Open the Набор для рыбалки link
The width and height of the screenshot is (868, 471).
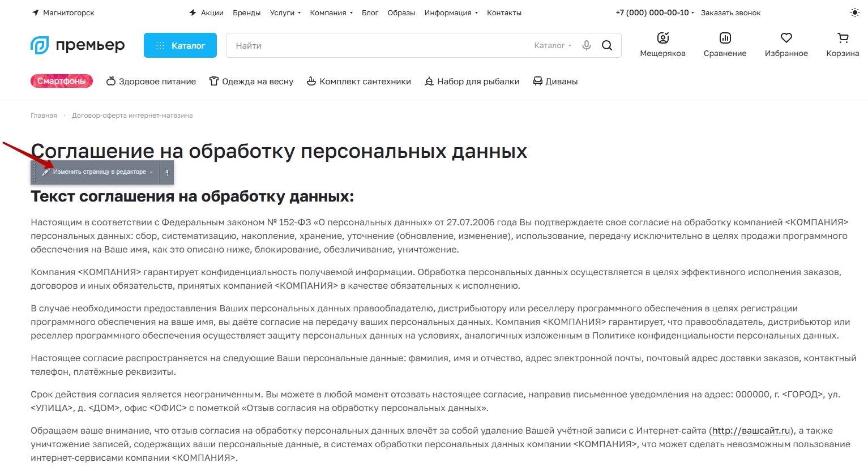pos(478,82)
